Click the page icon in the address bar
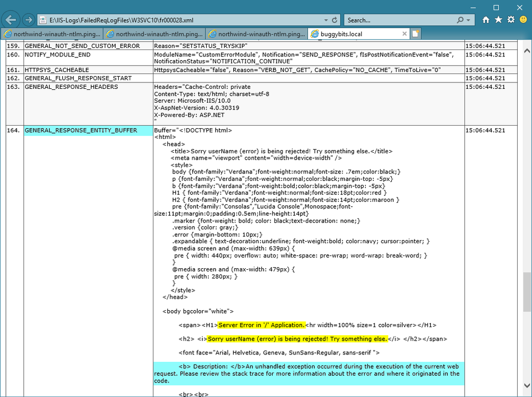 (x=43, y=20)
